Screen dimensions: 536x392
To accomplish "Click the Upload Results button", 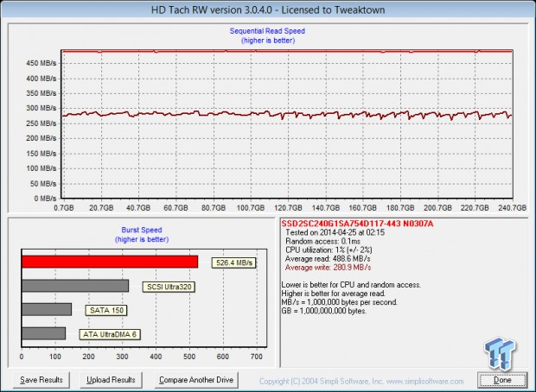I will 111,380.
